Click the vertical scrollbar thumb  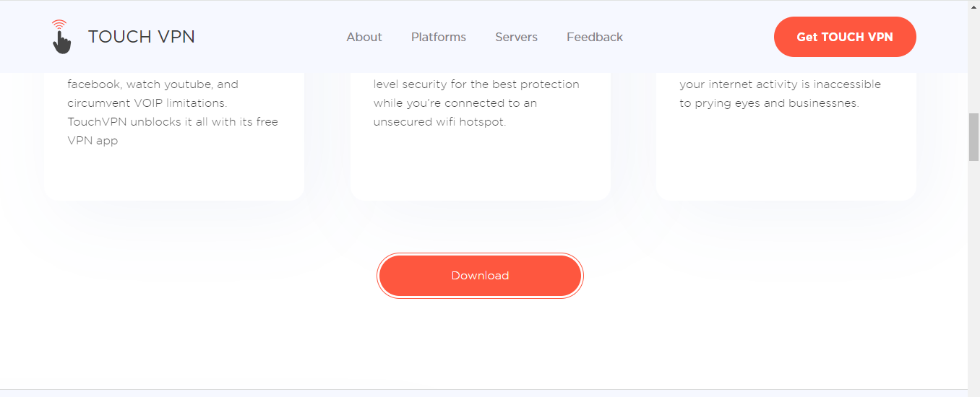pos(973,137)
